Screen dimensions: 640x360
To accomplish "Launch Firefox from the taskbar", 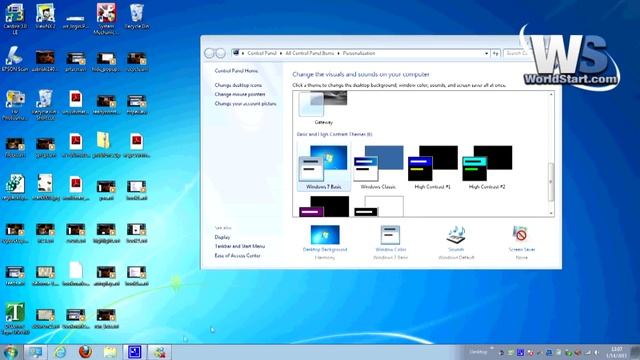I will [85, 352].
